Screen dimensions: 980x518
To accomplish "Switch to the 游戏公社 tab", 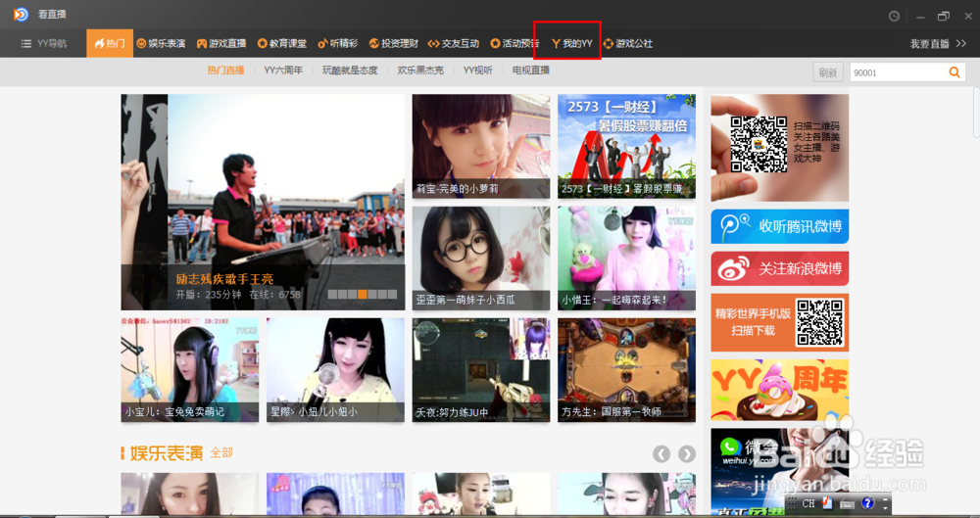I will pyautogui.click(x=627, y=44).
